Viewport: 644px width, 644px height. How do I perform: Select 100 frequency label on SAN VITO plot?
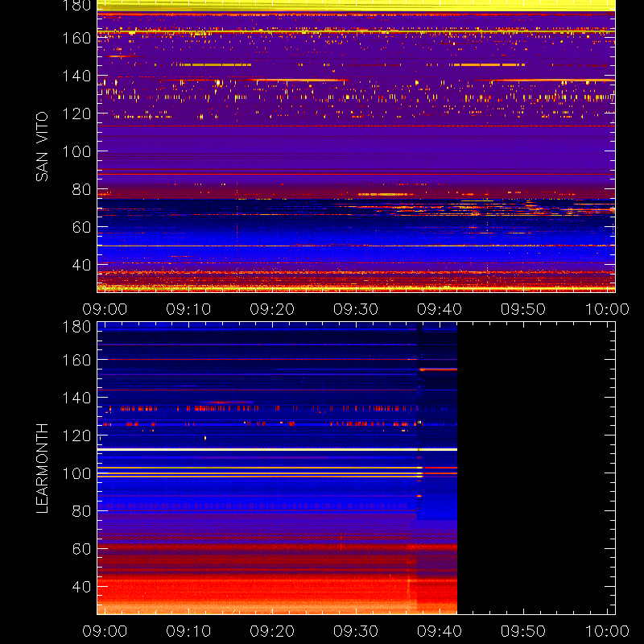(76, 151)
